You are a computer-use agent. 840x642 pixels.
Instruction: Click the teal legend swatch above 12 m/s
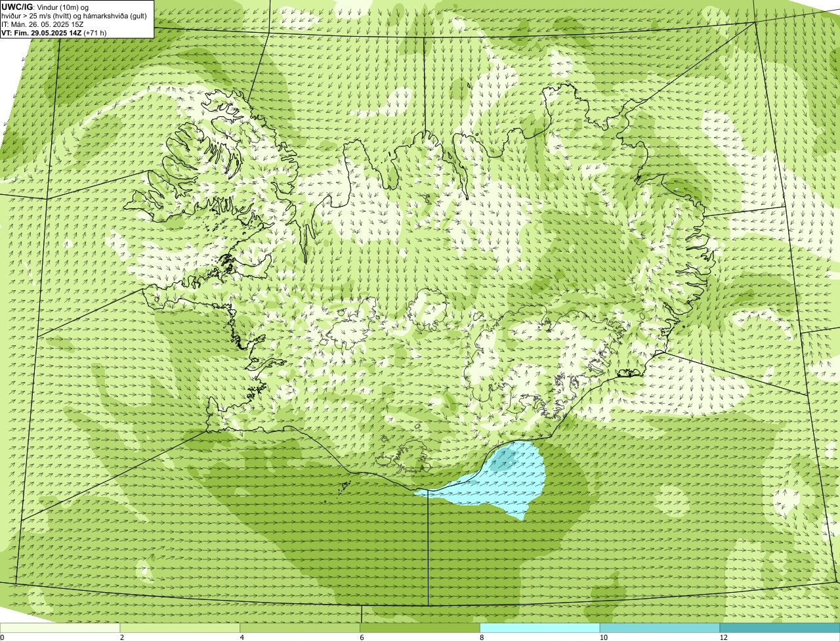[x=780, y=628]
